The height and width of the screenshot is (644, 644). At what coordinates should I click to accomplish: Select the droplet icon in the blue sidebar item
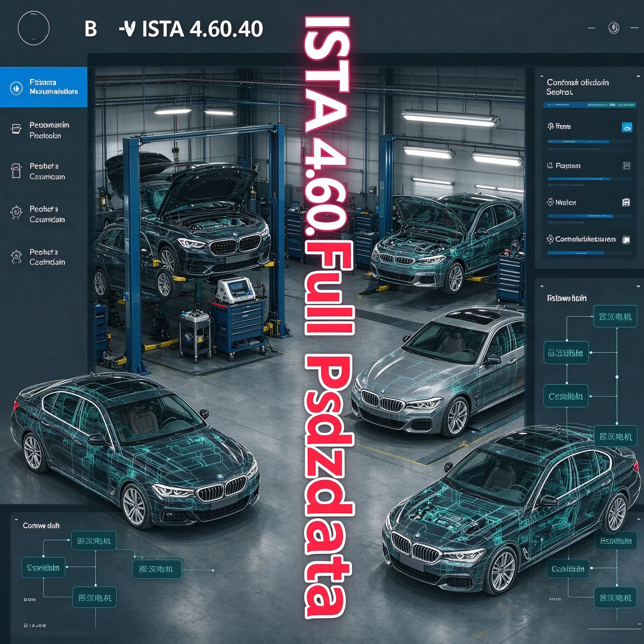tap(16, 88)
